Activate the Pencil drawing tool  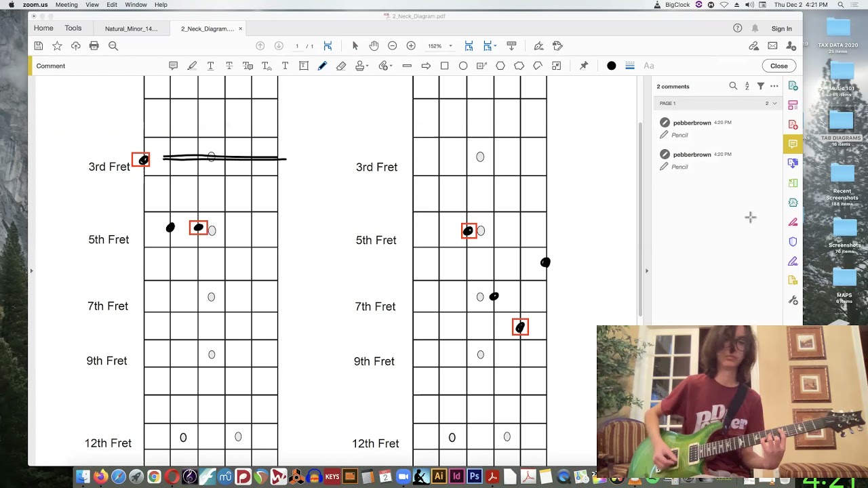click(x=322, y=66)
